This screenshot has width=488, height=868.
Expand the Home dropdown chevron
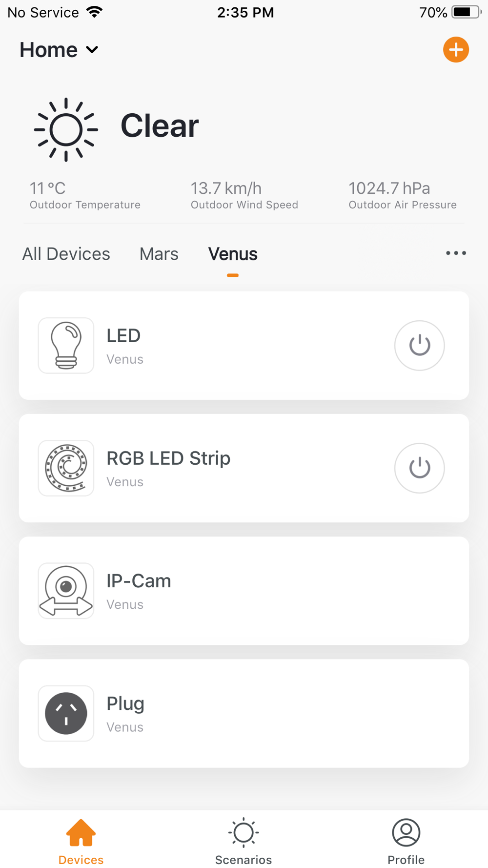tap(92, 50)
